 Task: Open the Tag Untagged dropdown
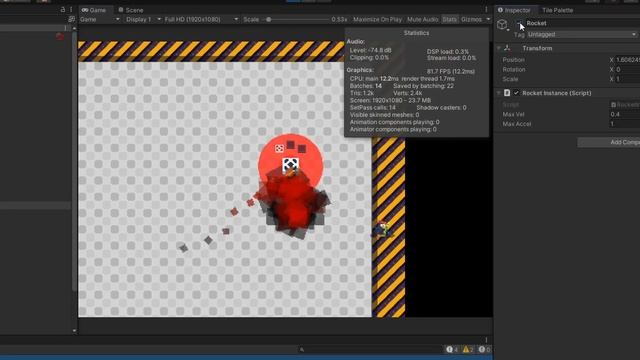(x=582, y=34)
